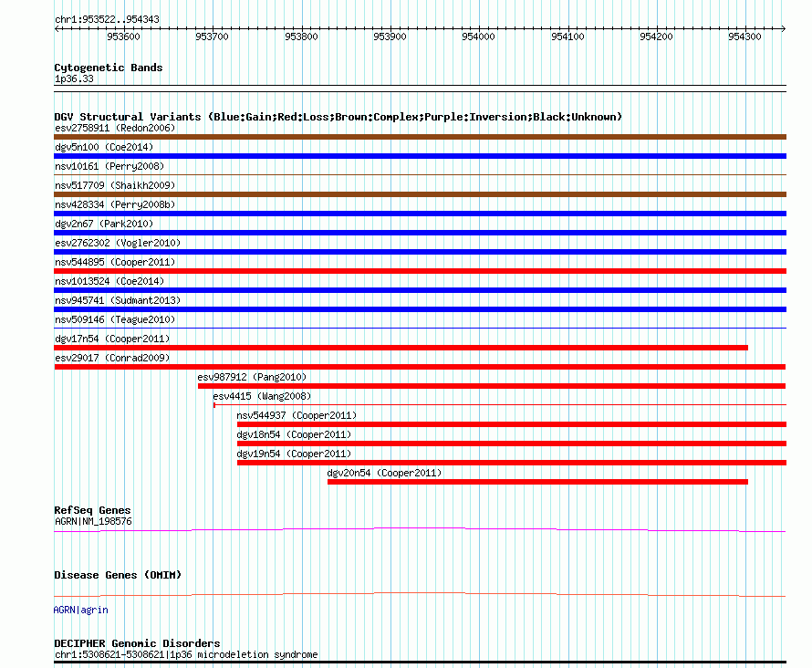Click the DECIPHER Genomic Disorders heading
The width and height of the screenshot is (812, 668).
(x=137, y=643)
